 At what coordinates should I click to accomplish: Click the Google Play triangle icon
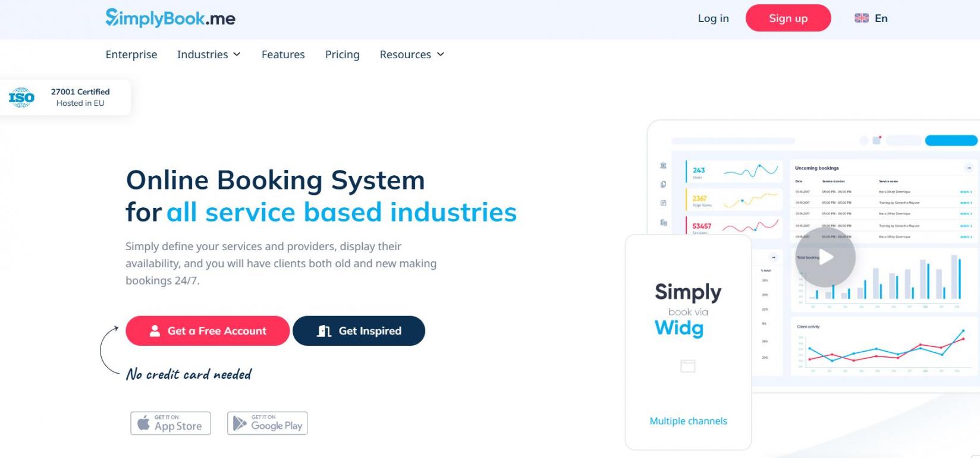(240, 423)
